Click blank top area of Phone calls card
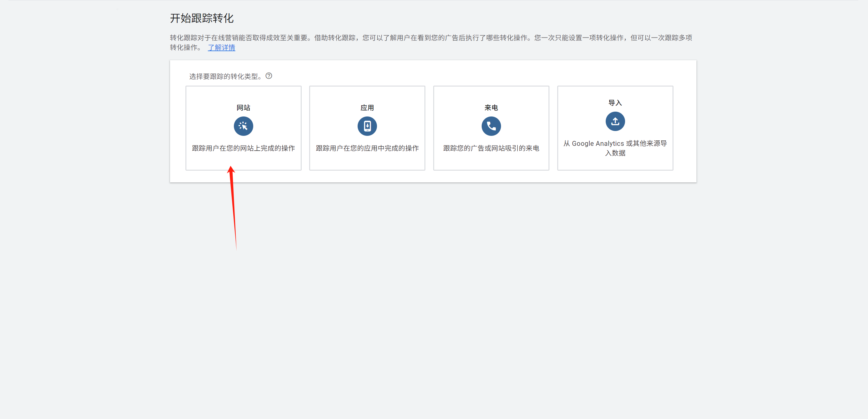 [491, 94]
